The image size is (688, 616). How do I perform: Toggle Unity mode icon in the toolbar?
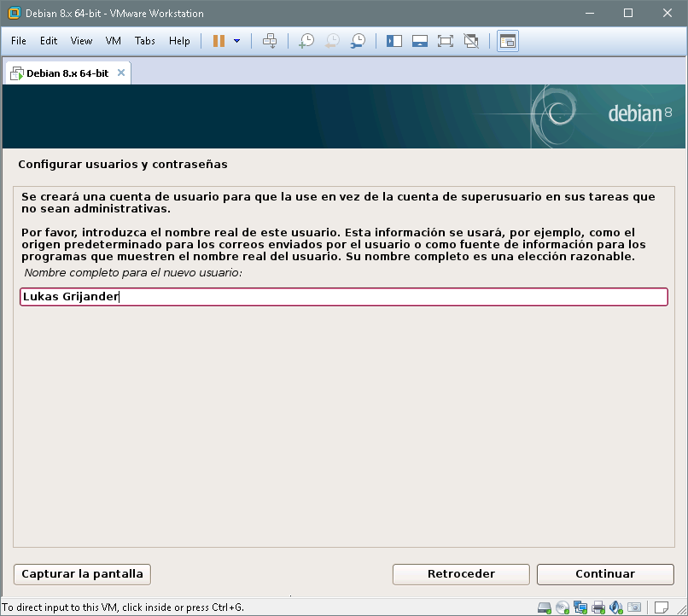point(470,41)
